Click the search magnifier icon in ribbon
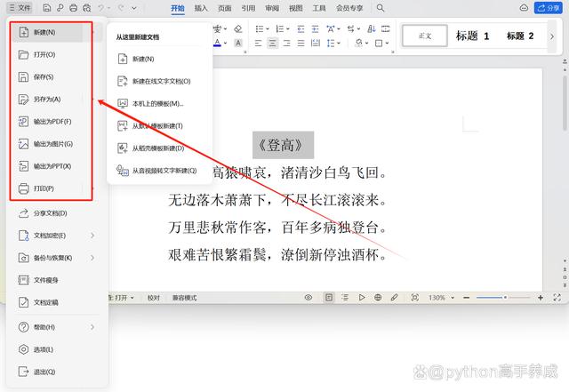 tap(381, 8)
